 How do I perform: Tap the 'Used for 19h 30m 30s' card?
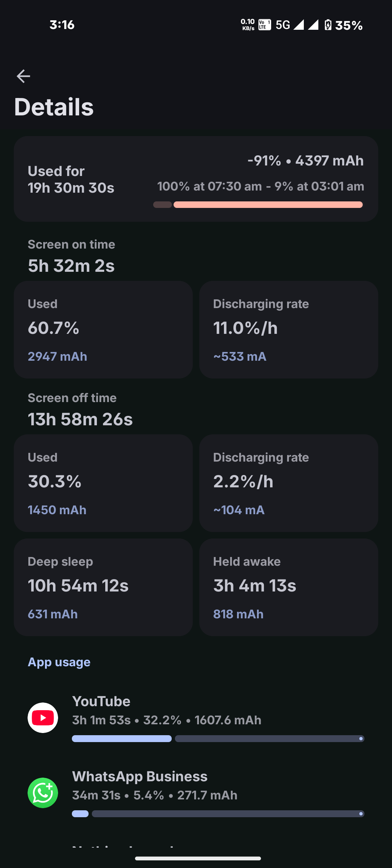pyautogui.click(x=196, y=179)
